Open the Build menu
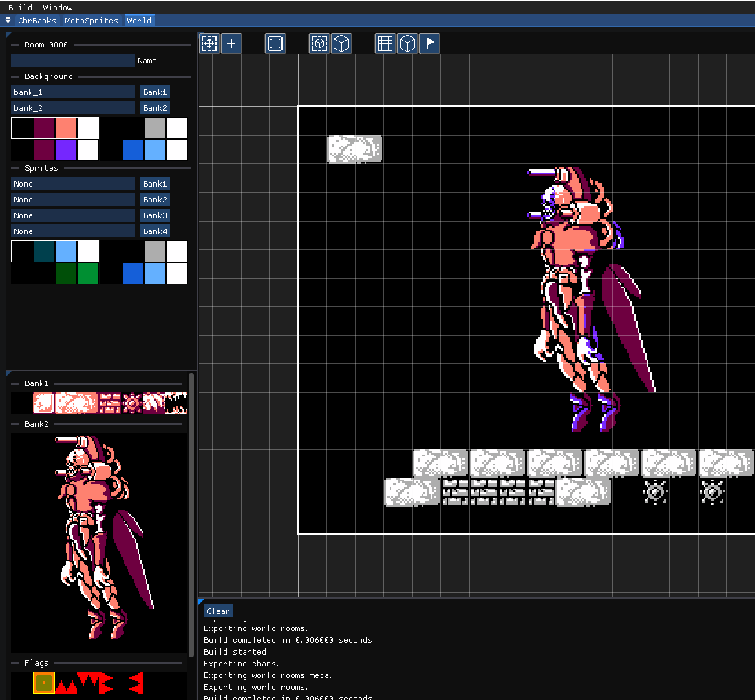Image resolution: width=755 pixels, height=700 pixels. [x=20, y=7]
